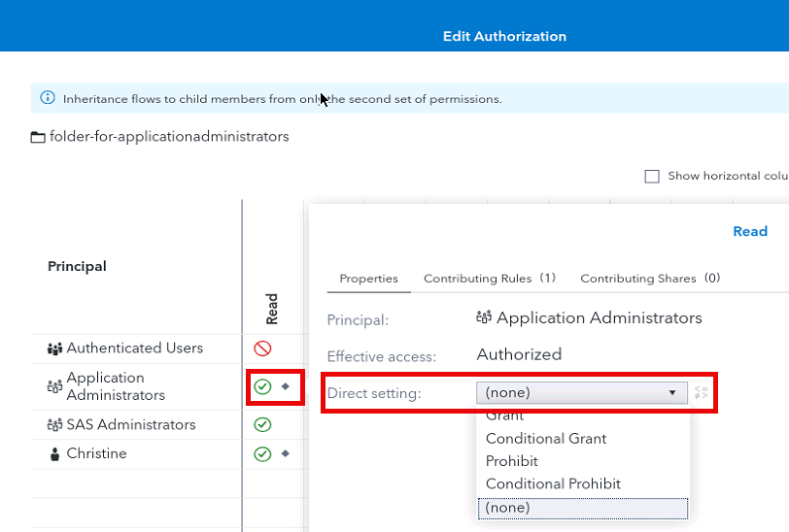Click the user icon next to Christine
The width and height of the screenshot is (789, 532).
pyautogui.click(x=54, y=454)
